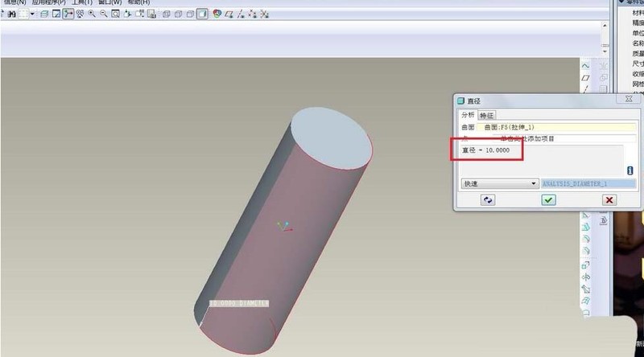Click the 曲面:F5(拉伸_1) surface collector
Screen dimensions: 644x357
tap(556, 127)
